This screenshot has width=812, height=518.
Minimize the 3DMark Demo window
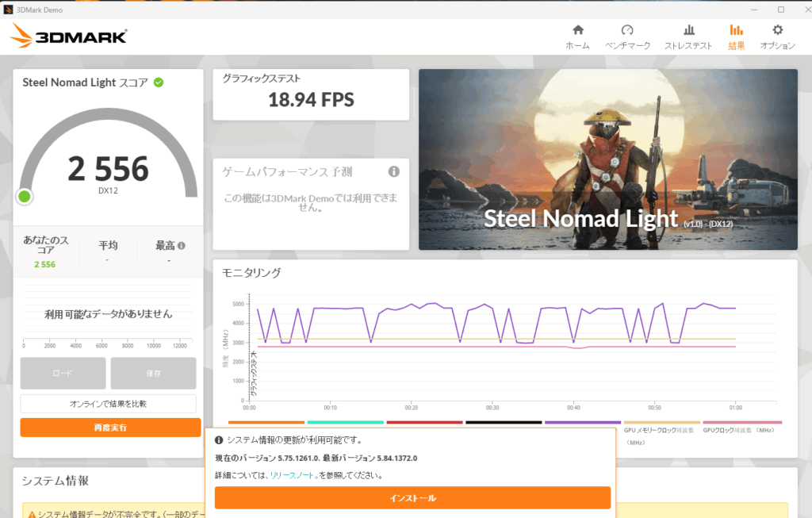pos(754,10)
